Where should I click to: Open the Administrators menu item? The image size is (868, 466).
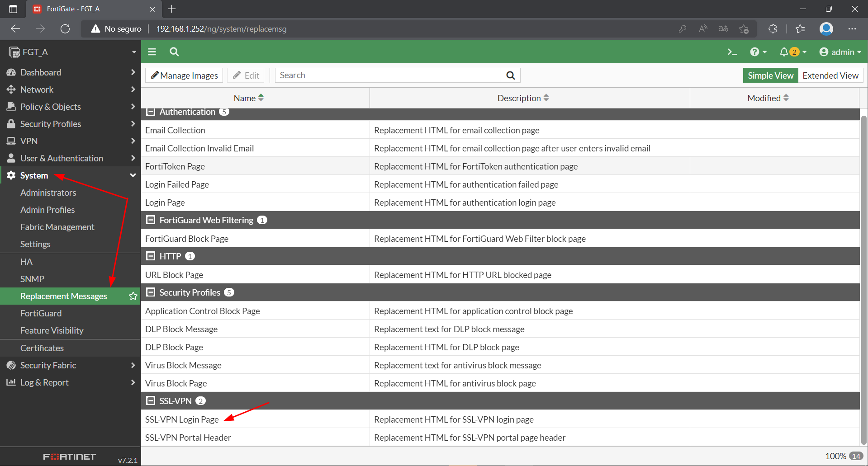coord(48,193)
